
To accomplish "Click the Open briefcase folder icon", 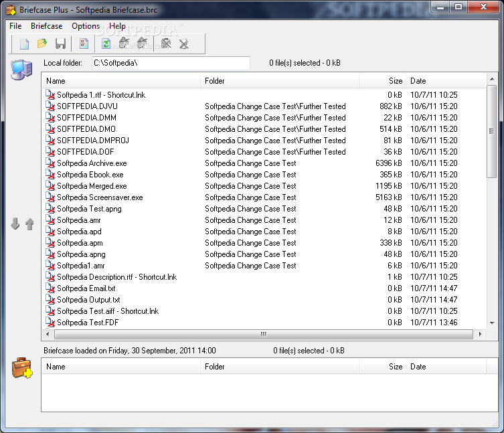I will coord(42,44).
